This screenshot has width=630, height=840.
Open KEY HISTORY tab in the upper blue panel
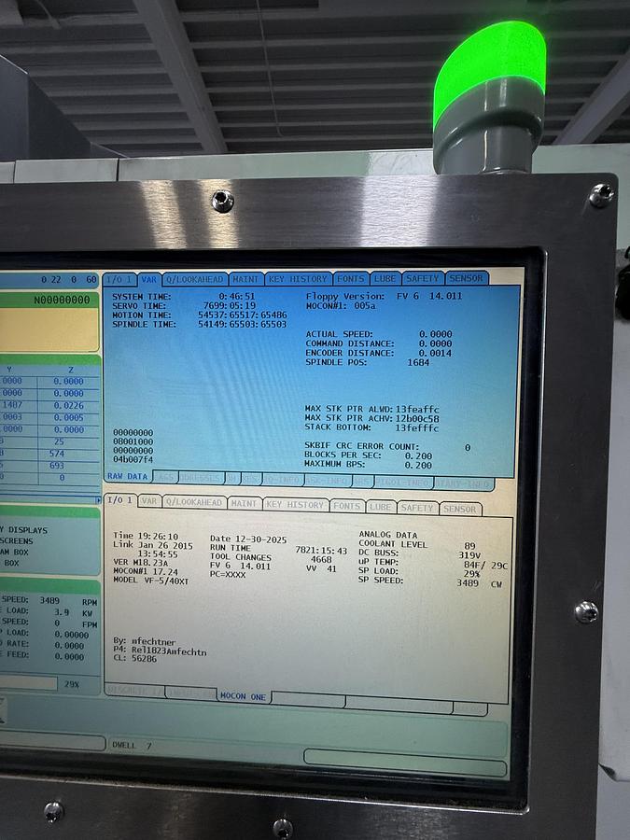click(298, 278)
